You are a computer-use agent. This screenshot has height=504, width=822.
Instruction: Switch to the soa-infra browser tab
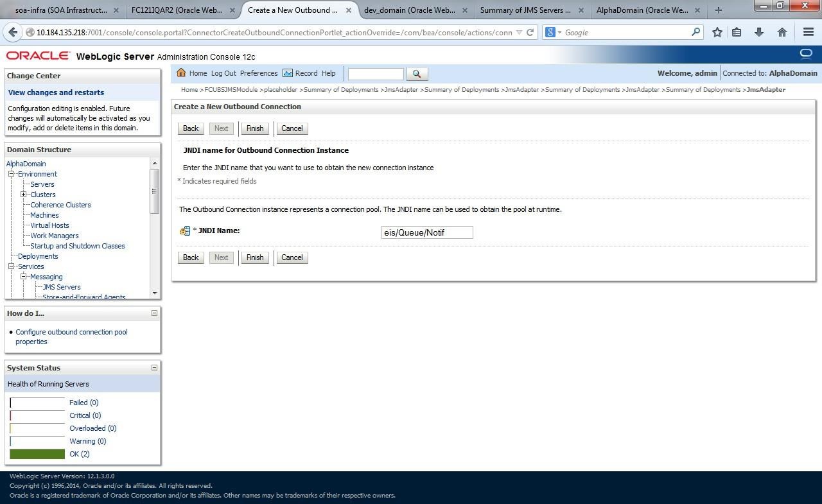click(61, 10)
